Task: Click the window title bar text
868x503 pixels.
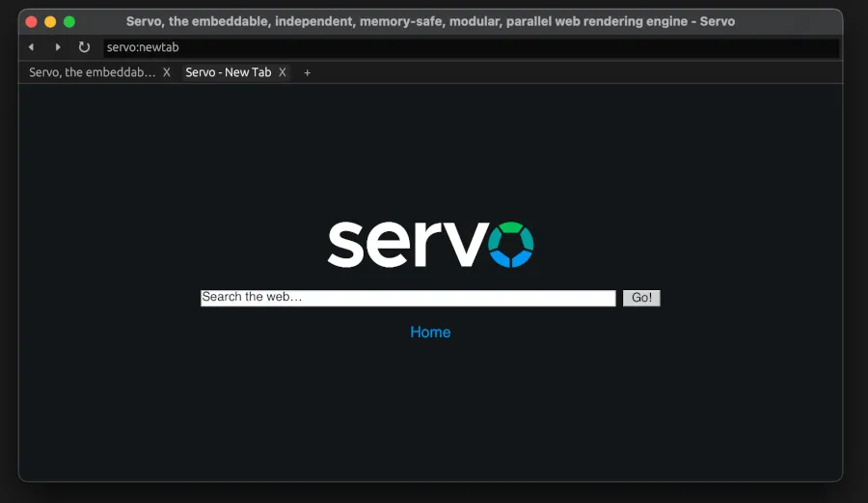Action: (x=430, y=21)
